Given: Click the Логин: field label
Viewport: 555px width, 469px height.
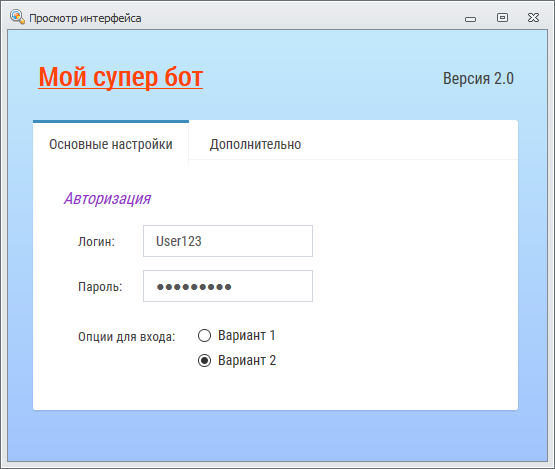Looking at the screenshot, I should pyautogui.click(x=96, y=241).
